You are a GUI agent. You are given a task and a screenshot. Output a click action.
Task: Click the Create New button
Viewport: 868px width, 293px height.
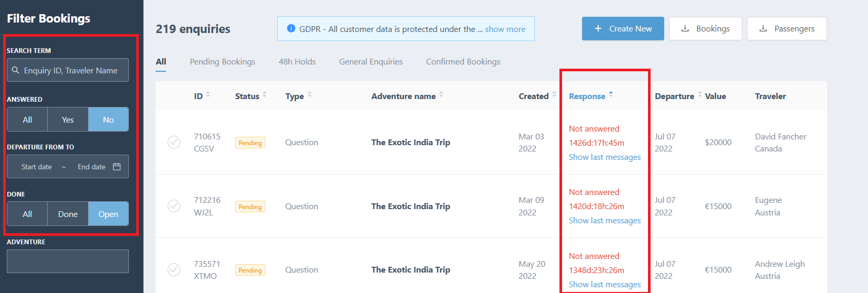click(623, 29)
